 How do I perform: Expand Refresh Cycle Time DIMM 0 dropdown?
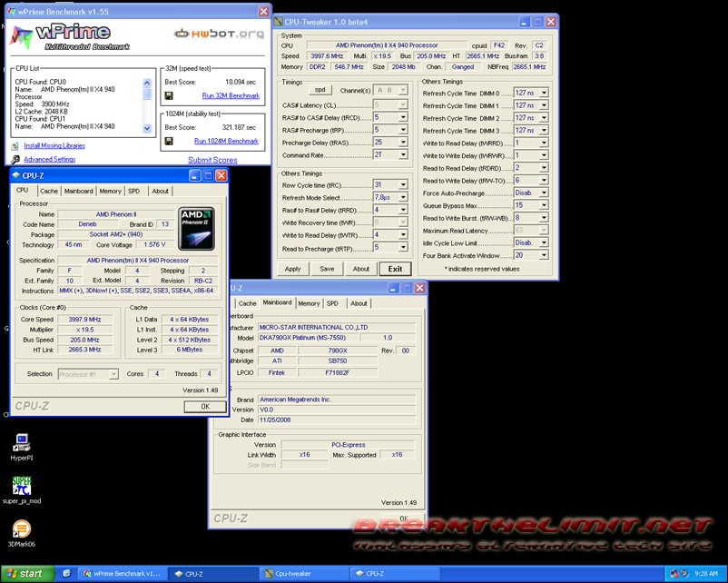(x=544, y=93)
